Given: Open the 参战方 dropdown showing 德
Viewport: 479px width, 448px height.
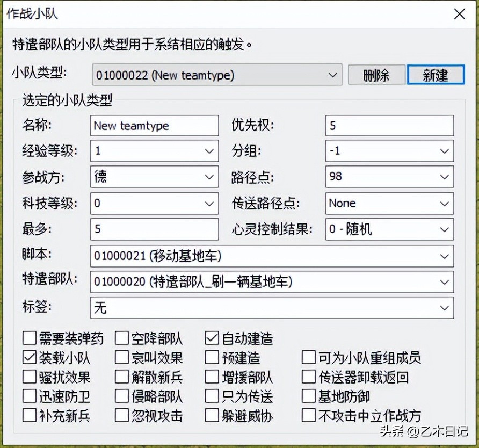Looking at the screenshot, I should tap(209, 177).
